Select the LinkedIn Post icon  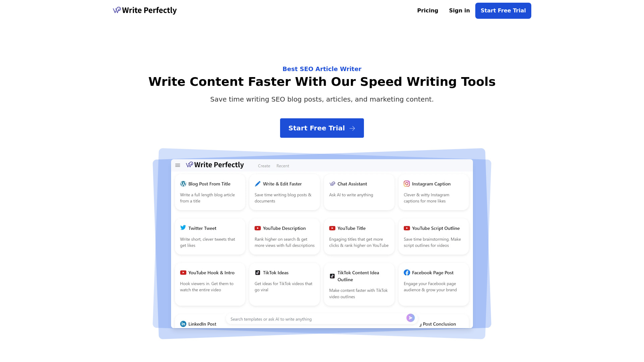[x=183, y=323]
